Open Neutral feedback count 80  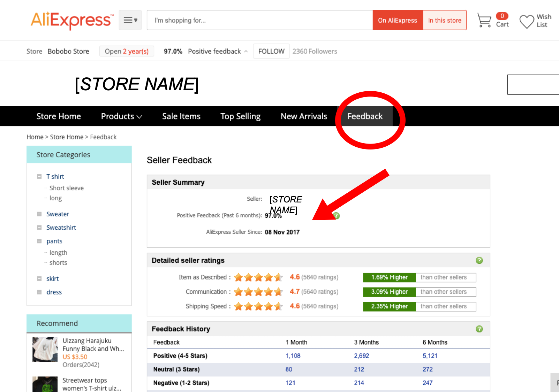[289, 369]
